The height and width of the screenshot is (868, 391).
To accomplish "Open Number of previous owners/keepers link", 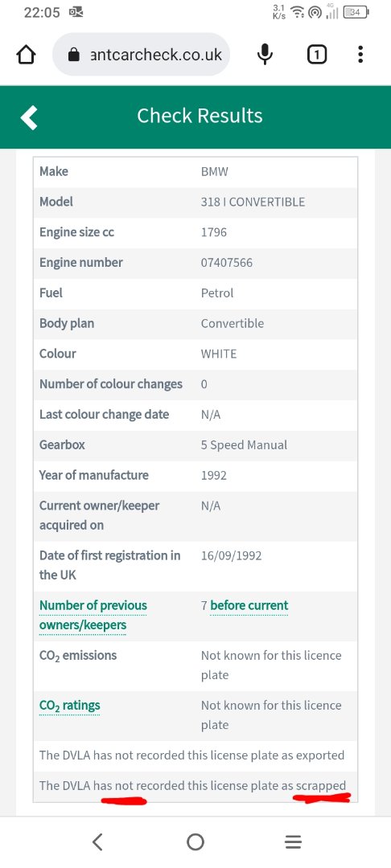I will pyautogui.click(x=93, y=615).
